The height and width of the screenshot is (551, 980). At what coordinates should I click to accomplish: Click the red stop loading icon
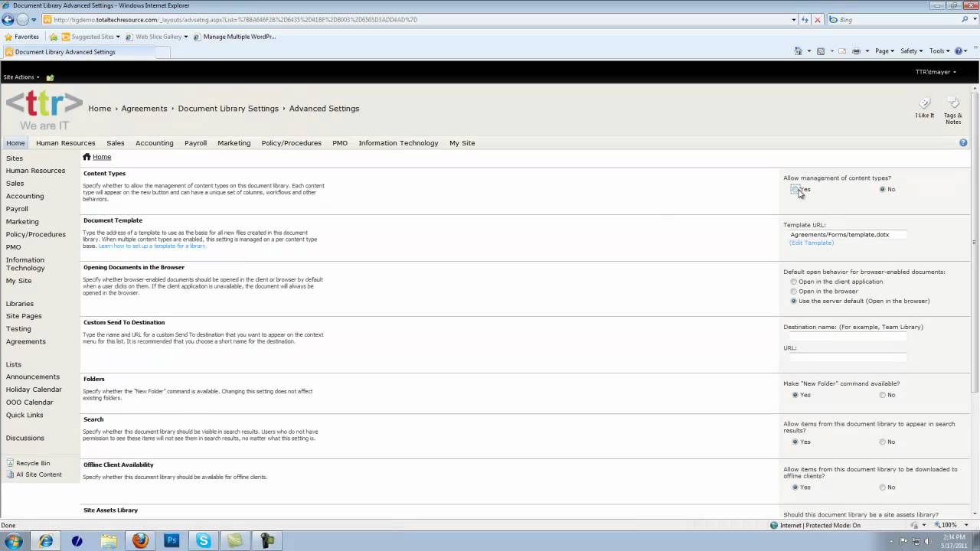point(818,20)
